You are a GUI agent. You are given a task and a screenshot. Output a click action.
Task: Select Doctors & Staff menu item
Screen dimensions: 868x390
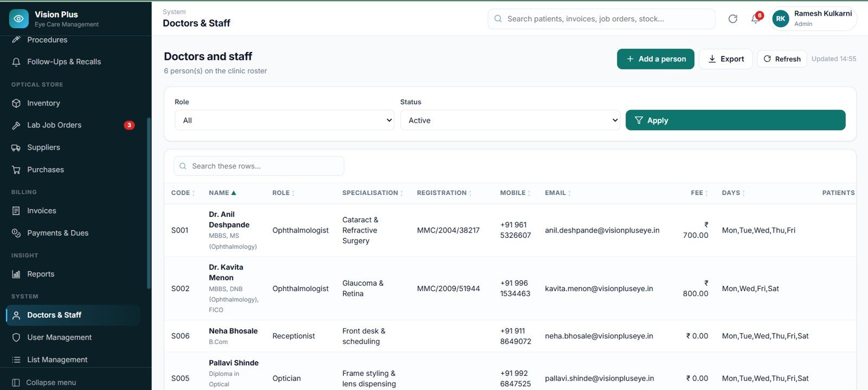click(73, 315)
